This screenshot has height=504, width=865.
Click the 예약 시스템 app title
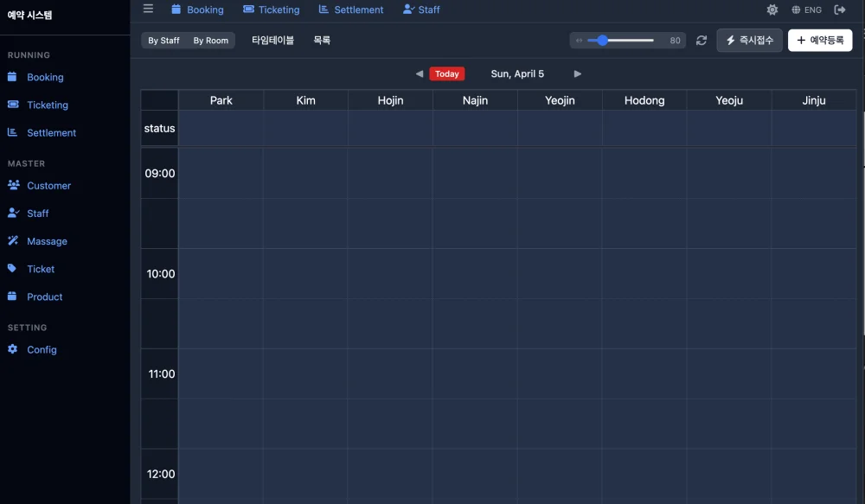29,15
